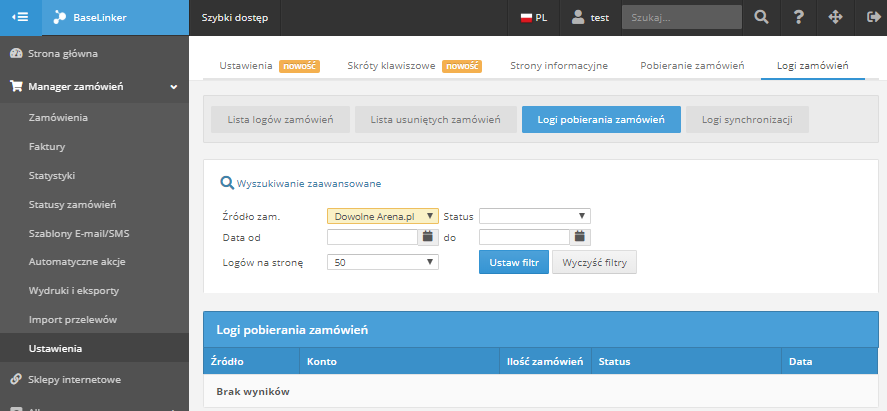
Task: Switch to Lista usuniętych zamówień tab
Action: click(435, 120)
